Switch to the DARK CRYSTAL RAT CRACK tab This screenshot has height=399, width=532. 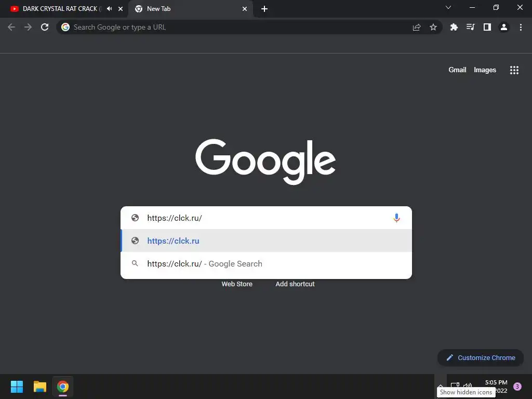[60, 9]
